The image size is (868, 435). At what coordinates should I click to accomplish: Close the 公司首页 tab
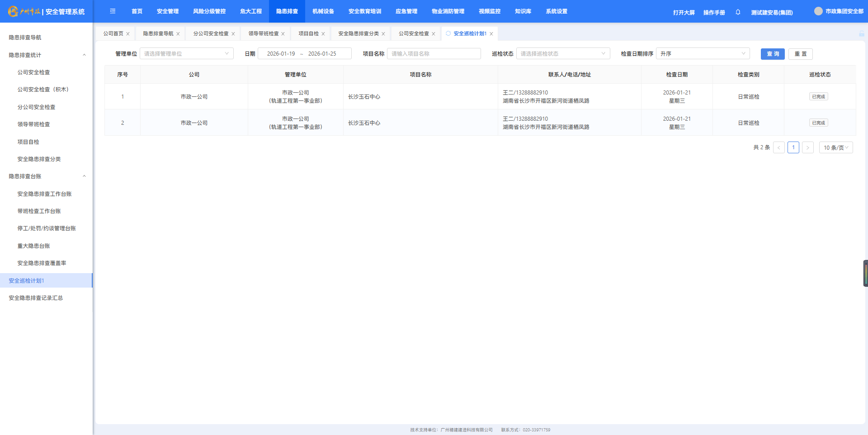[128, 34]
